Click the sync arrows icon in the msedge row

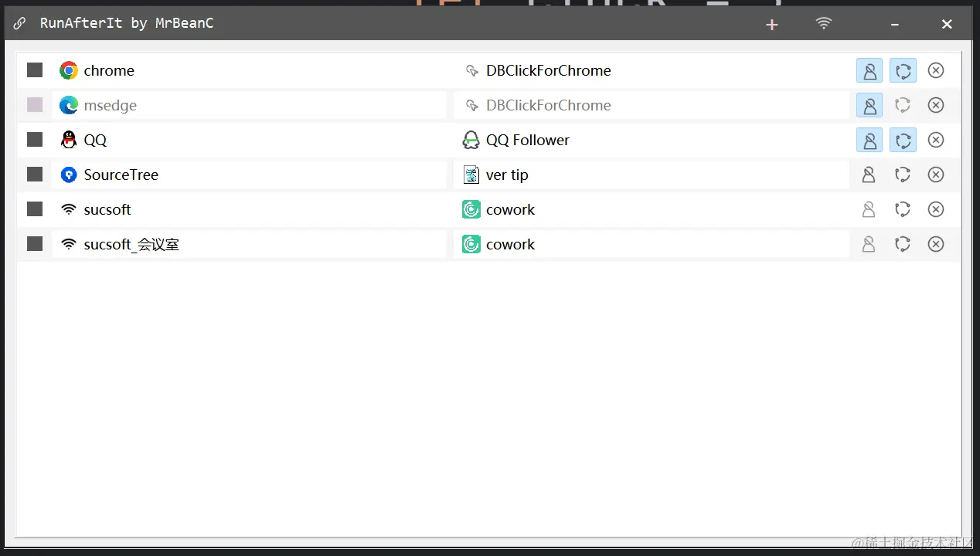point(903,105)
